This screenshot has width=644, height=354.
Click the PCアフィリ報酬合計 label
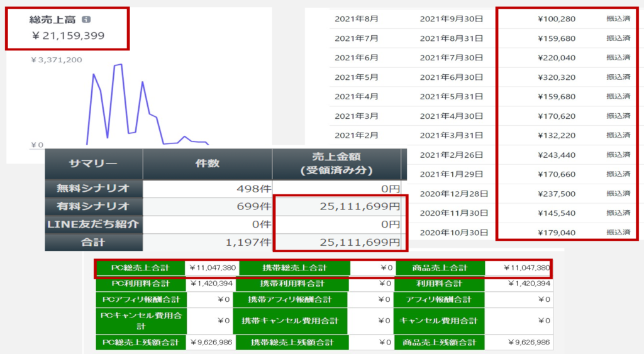click(x=140, y=299)
